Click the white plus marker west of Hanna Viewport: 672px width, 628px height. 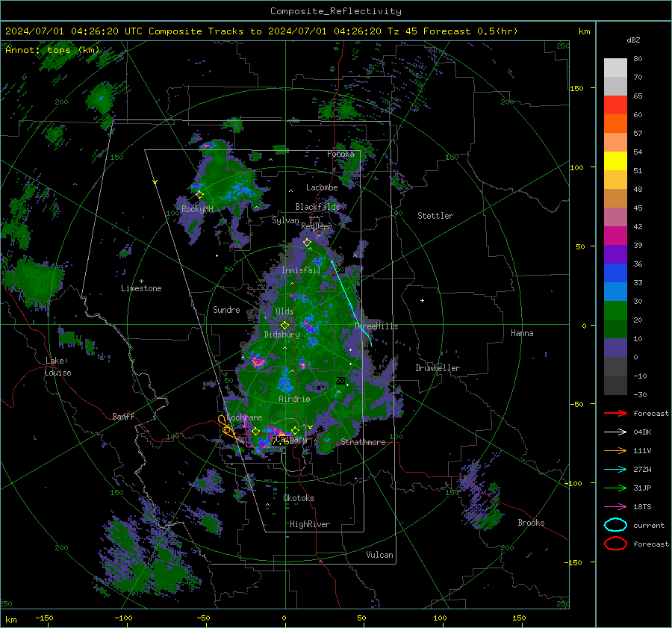pyautogui.click(x=422, y=300)
